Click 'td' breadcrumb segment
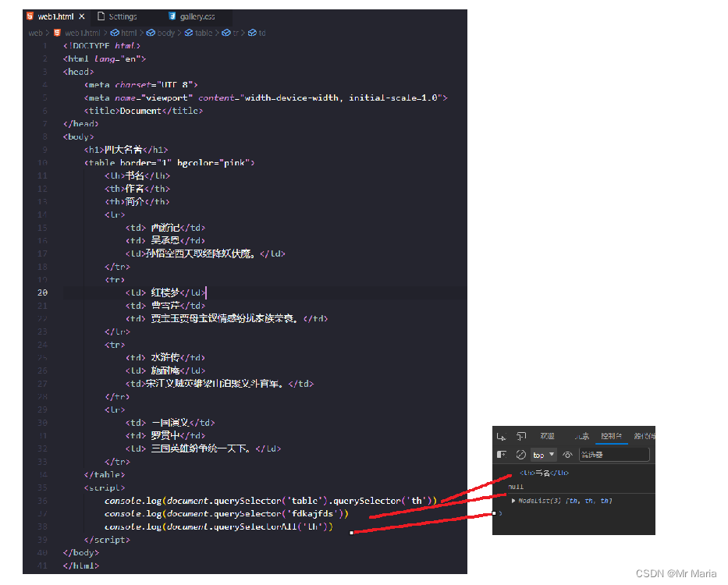The height and width of the screenshot is (585, 728). click(262, 33)
